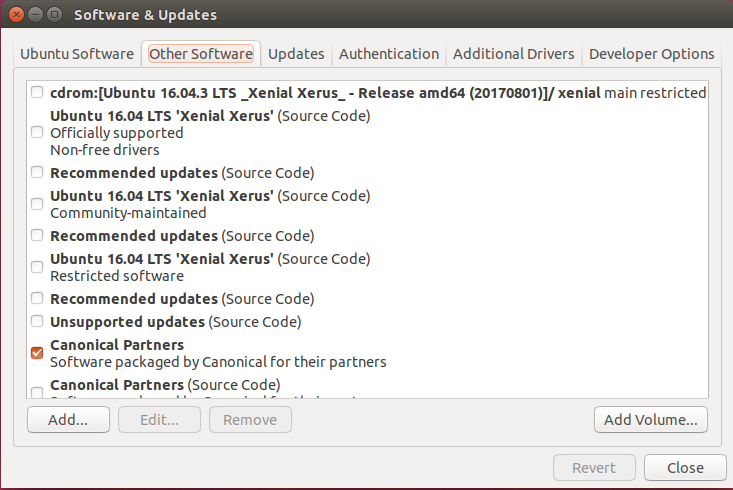Viewport: 733px width, 490px height.
Task: Open the Additional Drivers tab
Action: tap(513, 54)
